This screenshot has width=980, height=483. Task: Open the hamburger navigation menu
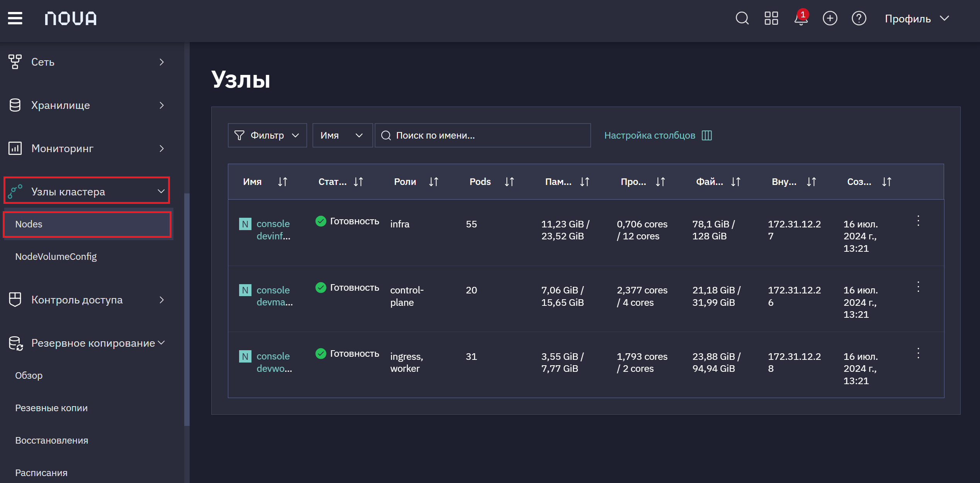point(15,18)
